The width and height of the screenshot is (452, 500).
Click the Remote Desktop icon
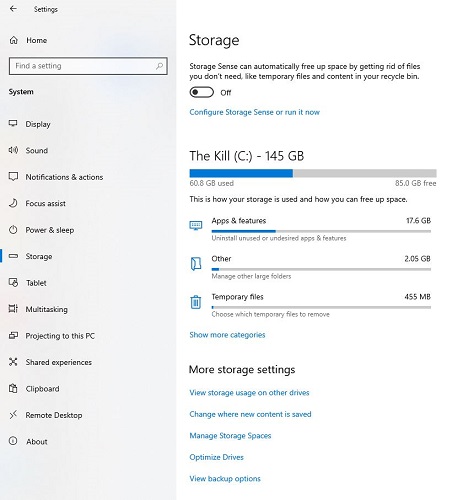point(13,415)
